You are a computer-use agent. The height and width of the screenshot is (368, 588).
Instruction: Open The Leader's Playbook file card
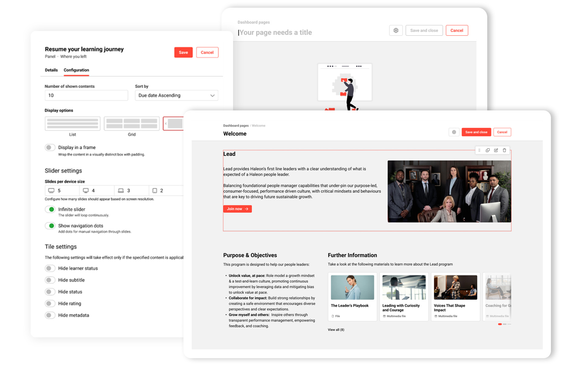(x=352, y=294)
